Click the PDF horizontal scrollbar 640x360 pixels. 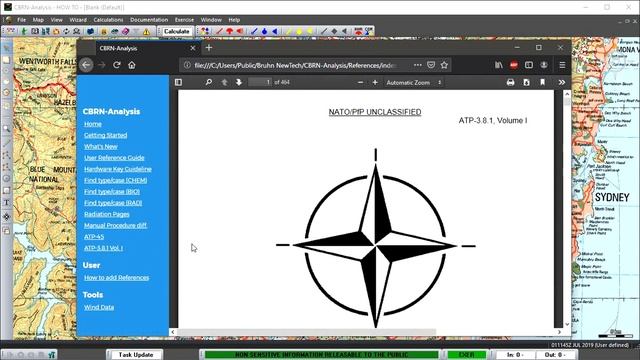click(x=306, y=332)
